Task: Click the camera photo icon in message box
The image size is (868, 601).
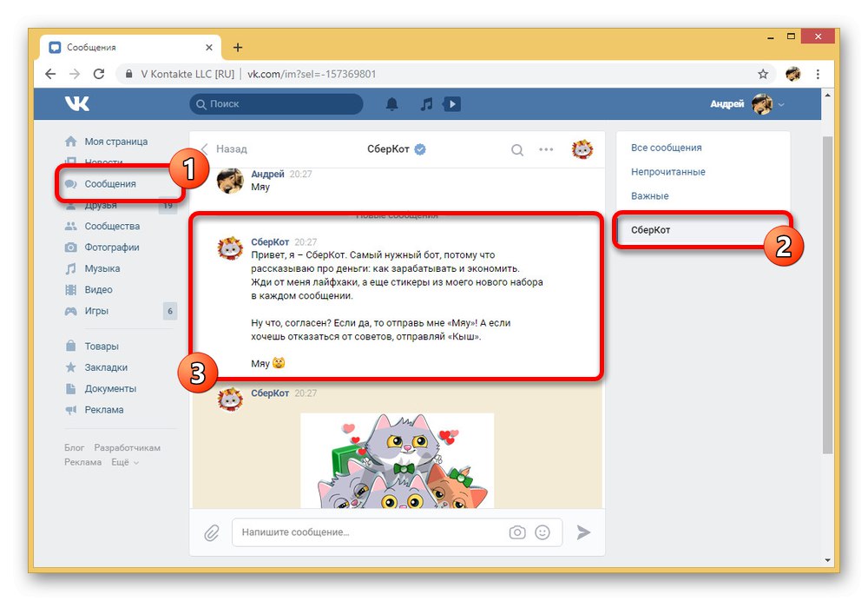Action: [517, 532]
